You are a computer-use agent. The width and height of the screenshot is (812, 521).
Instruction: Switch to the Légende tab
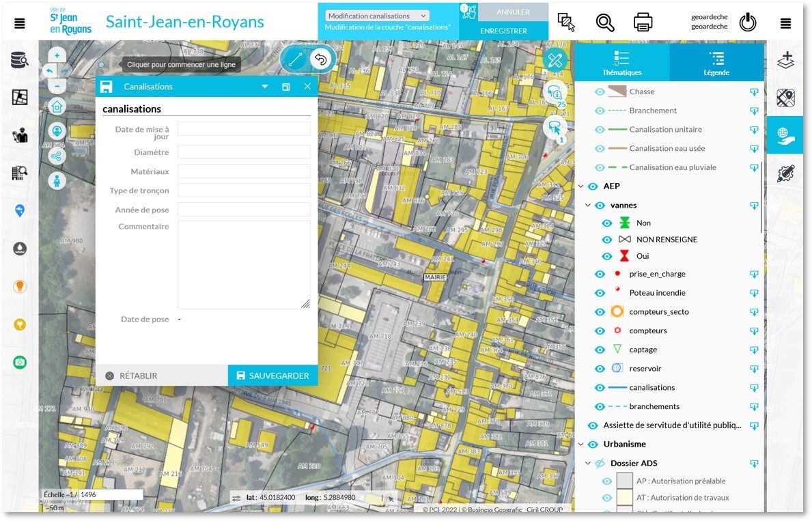716,63
